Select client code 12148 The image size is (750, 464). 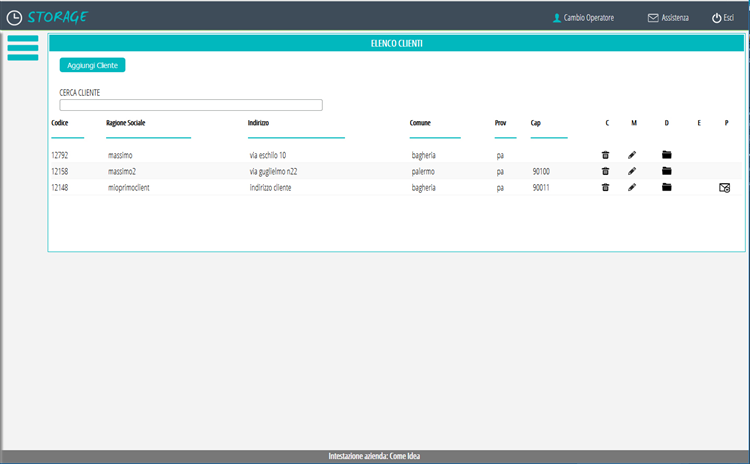coord(60,188)
